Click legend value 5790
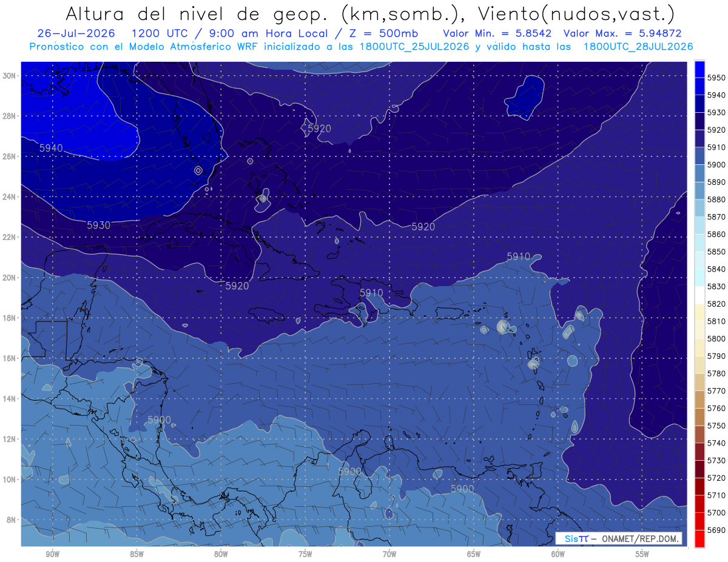 [716, 356]
